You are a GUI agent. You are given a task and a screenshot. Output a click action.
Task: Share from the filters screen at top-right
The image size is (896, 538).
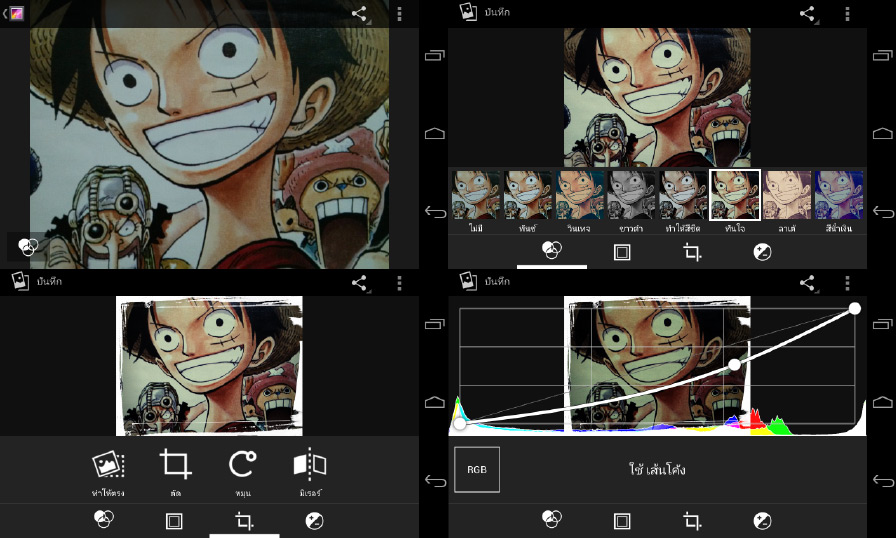click(x=807, y=14)
